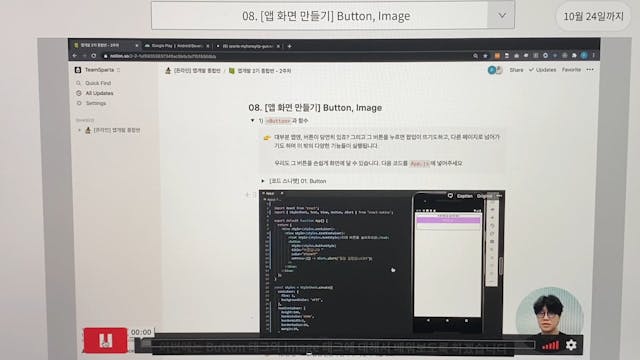Click the Updates button in Notion topbar
This screenshot has width=640, height=360.
pyautogui.click(x=542, y=70)
